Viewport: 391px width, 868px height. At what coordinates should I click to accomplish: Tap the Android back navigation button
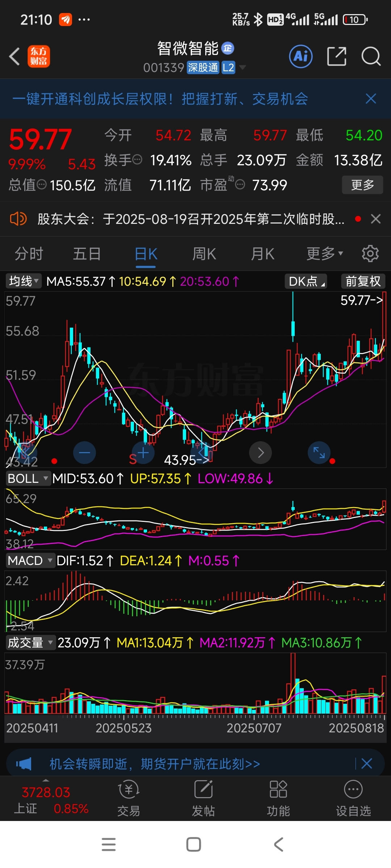click(278, 844)
